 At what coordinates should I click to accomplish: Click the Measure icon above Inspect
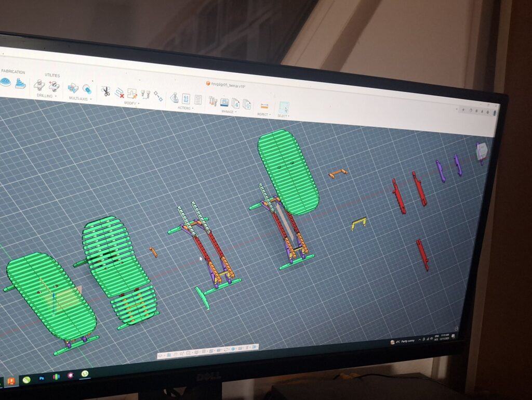click(x=264, y=106)
